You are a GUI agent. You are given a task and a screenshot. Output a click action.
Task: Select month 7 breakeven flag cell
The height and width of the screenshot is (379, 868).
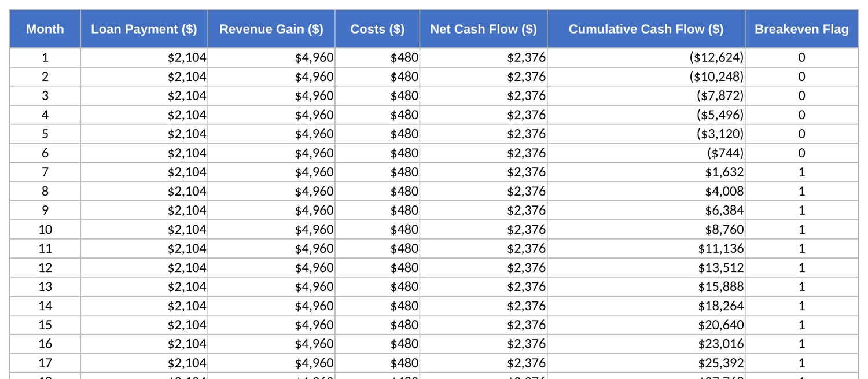pos(801,172)
